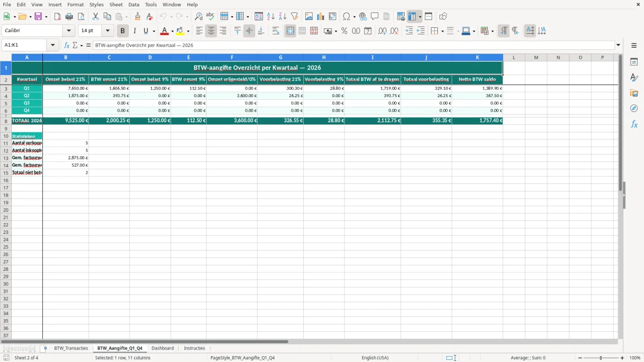Toggle Underline formatting

(145, 31)
